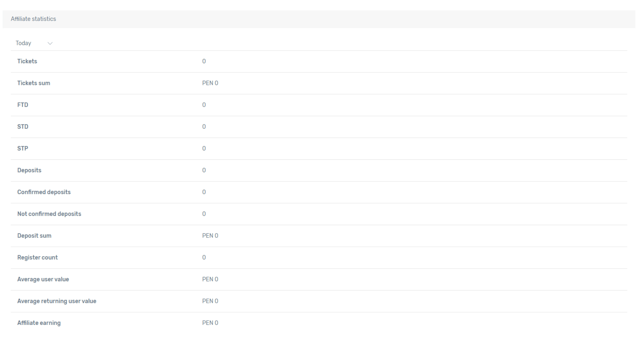Image resolution: width=644 pixels, height=342 pixels.
Task: Click the Affiliate earning PEN 0 value
Action: [210, 323]
